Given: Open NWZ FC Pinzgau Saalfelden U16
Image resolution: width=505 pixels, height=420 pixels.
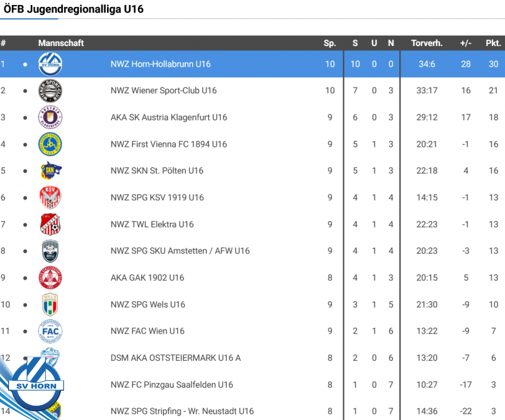Looking at the screenshot, I should tap(172, 385).
